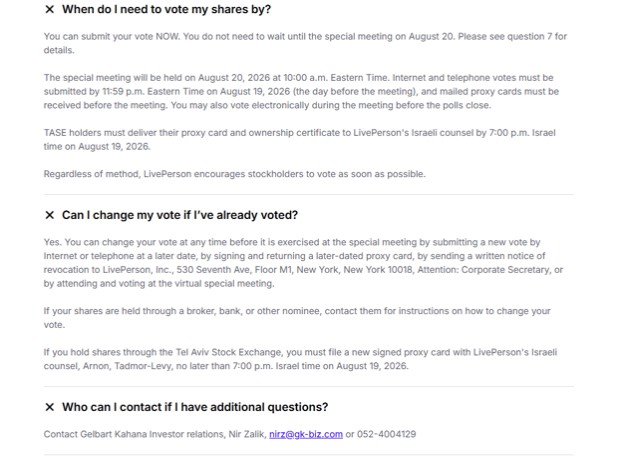Click the paragraph about shares held through a broker, bank

pos(297,318)
